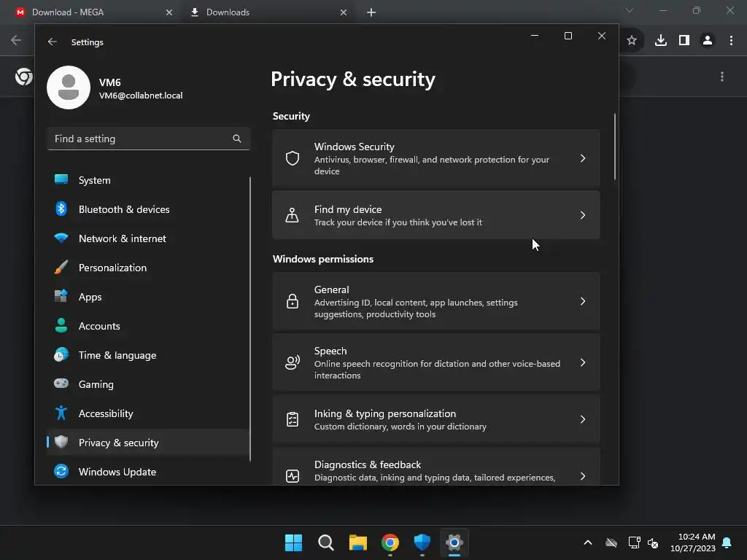This screenshot has width=747, height=560.
Task: Expand Speech chevron arrow
Action: point(583,362)
